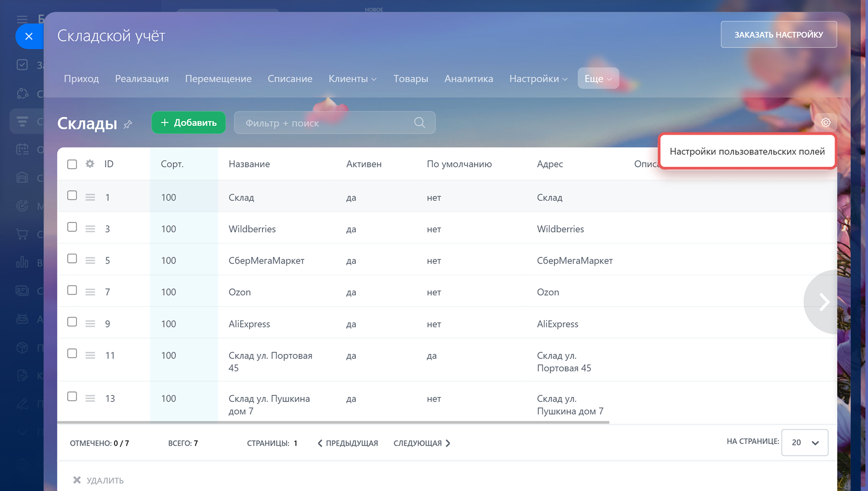Viewport: 868px width, 491px height.
Task: Open the Приход tab
Action: click(x=81, y=79)
